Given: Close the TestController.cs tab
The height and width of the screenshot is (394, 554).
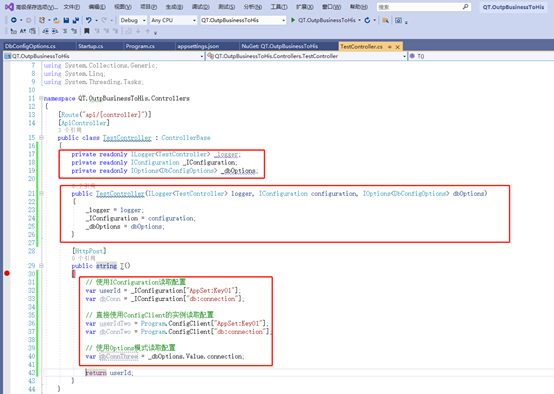Looking at the screenshot, I should [398, 47].
